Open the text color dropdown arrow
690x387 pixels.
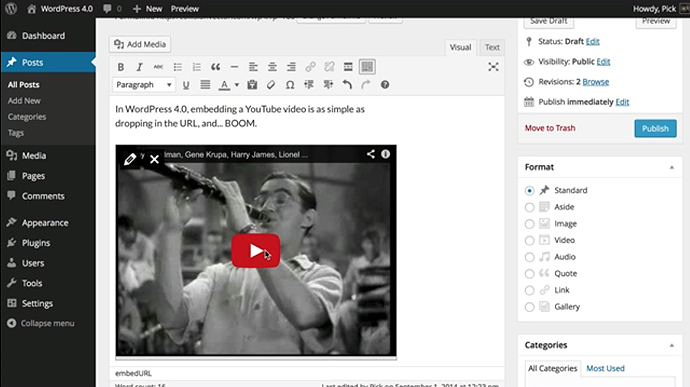point(237,85)
